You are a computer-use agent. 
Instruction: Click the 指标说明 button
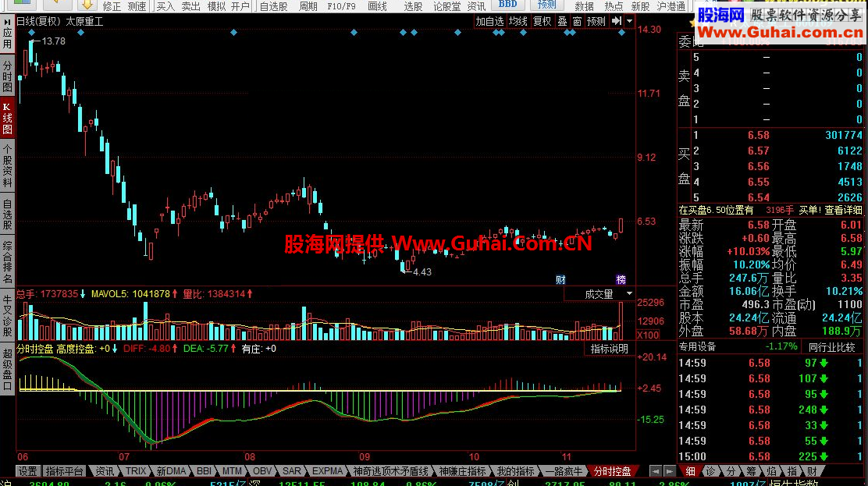tap(609, 349)
